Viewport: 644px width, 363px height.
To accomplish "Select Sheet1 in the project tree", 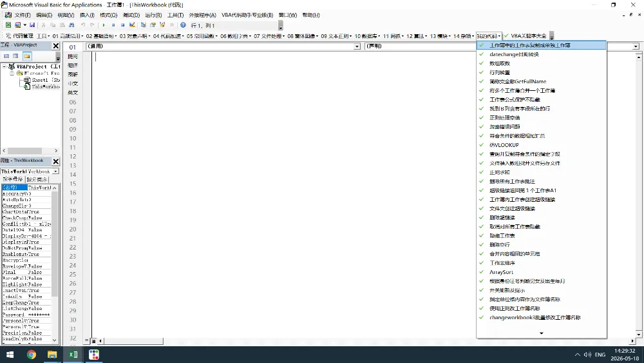I will point(42,80).
